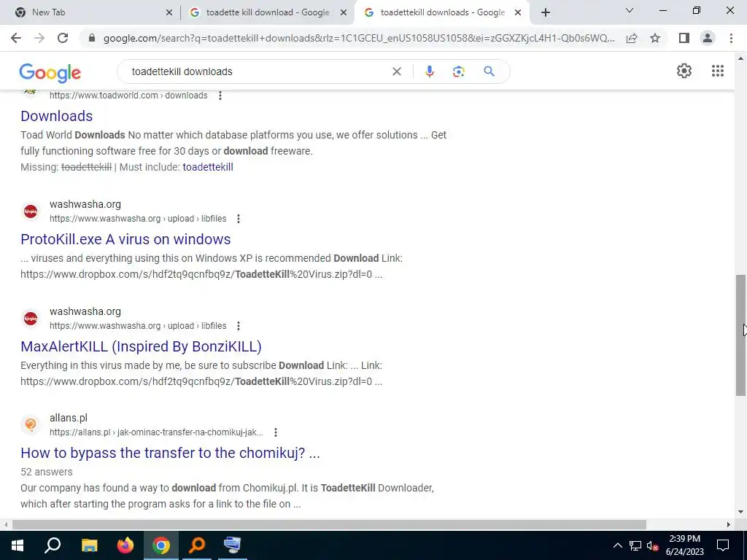Go back with the browser back arrow
The height and width of the screenshot is (560, 747).
click(x=16, y=38)
